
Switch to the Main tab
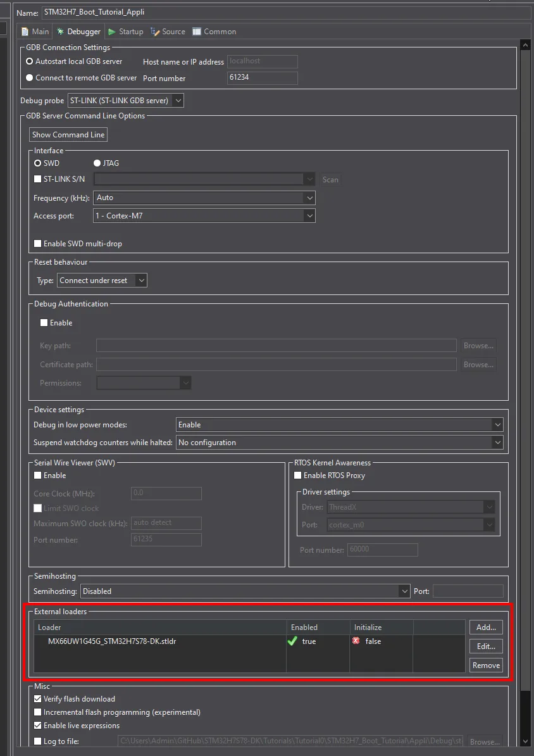coord(35,31)
